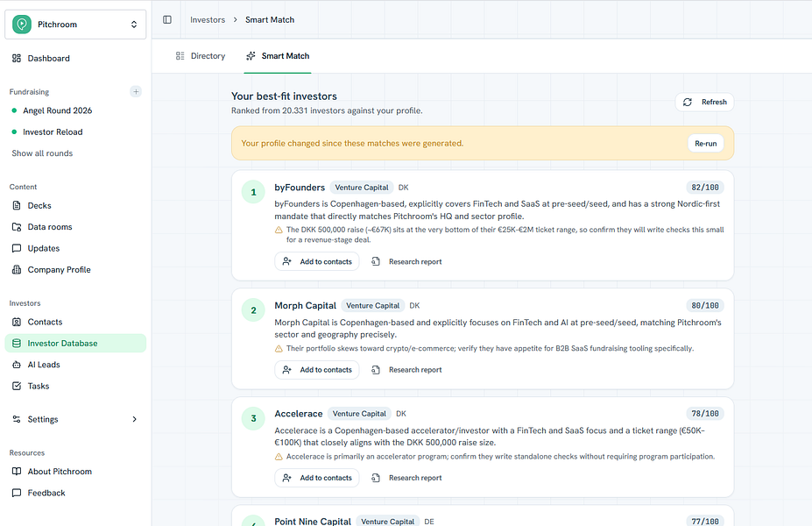Click the 82/100 match score badge
The image size is (812, 526).
point(705,188)
